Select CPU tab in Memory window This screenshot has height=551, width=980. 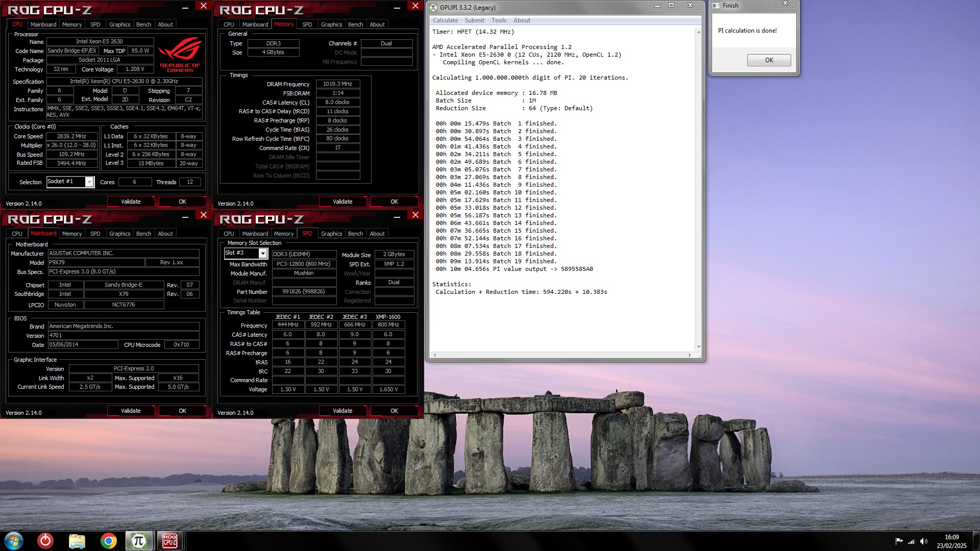coord(229,24)
